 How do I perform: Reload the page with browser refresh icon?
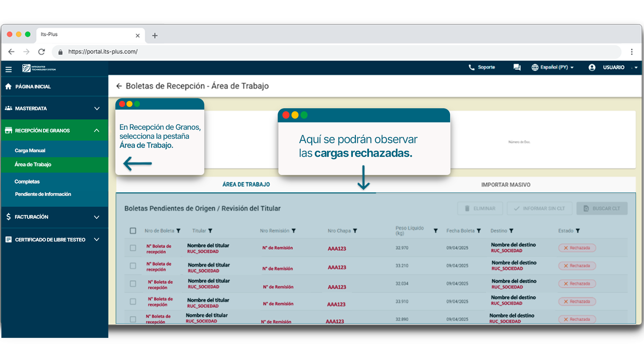(42, 52)
